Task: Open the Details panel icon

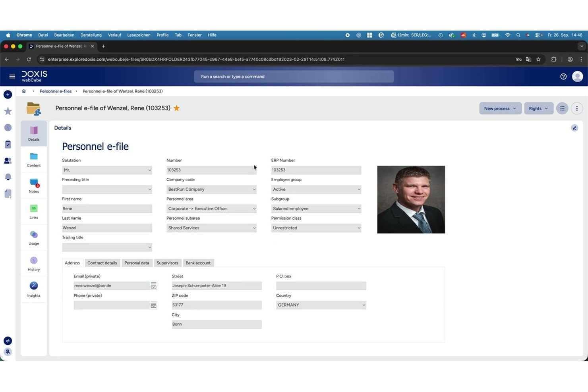Action: [x=34, y=133]
